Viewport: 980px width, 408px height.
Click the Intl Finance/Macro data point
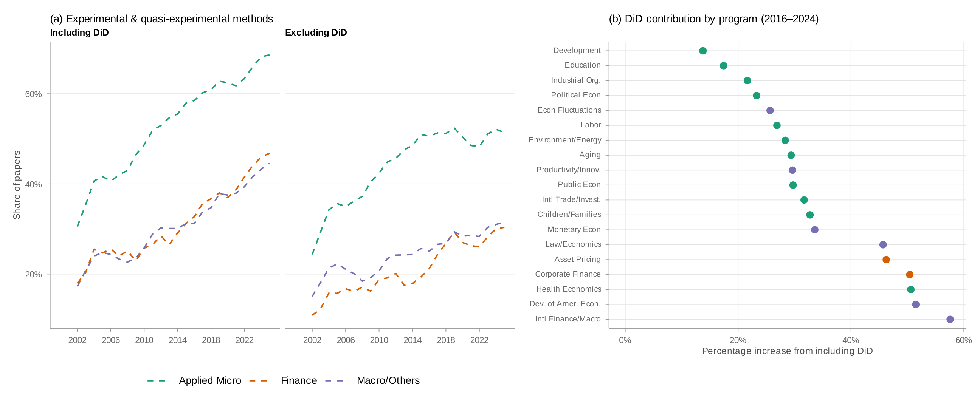click(x=950, y=319)
